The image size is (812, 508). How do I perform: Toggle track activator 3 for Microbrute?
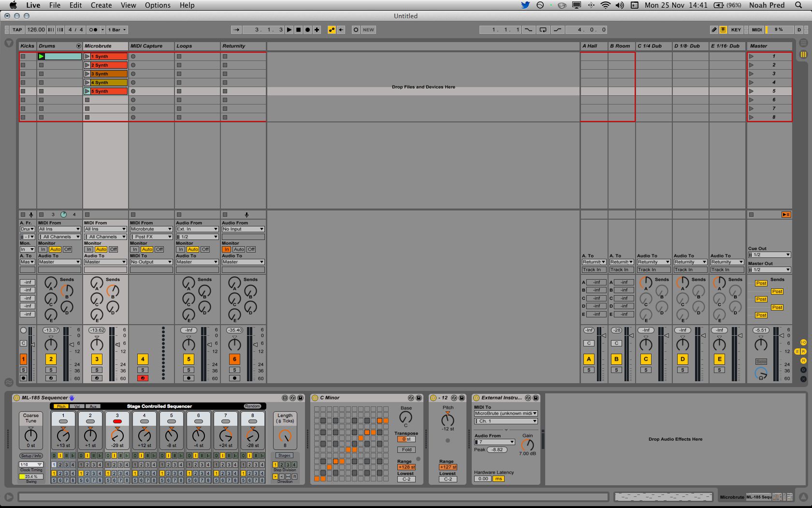97,359
